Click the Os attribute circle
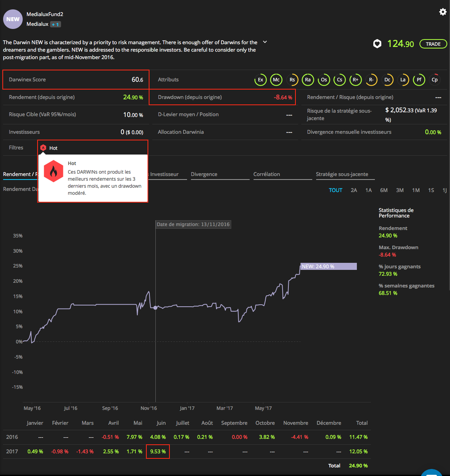 pos(324,80)
